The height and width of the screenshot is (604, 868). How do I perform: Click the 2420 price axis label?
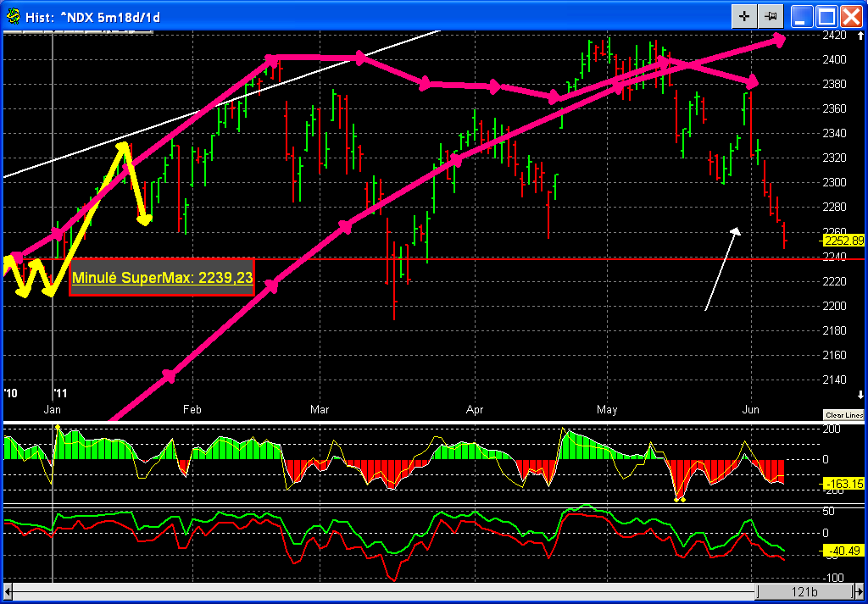pyautogui.click(x=836, y=35)
